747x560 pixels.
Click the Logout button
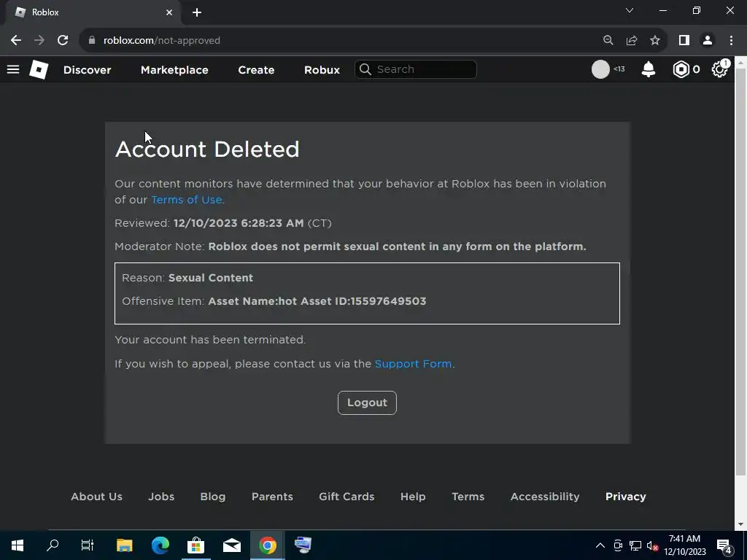(367, 402)
